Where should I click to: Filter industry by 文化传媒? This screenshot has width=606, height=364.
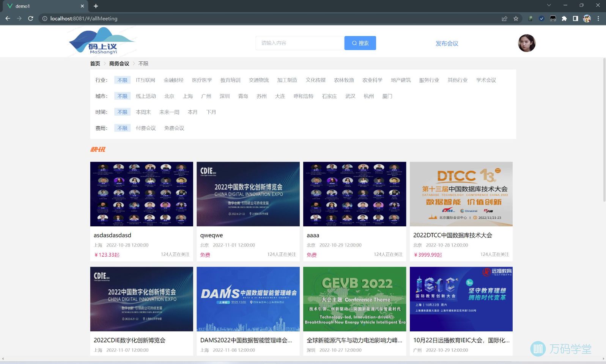point(316,80)
